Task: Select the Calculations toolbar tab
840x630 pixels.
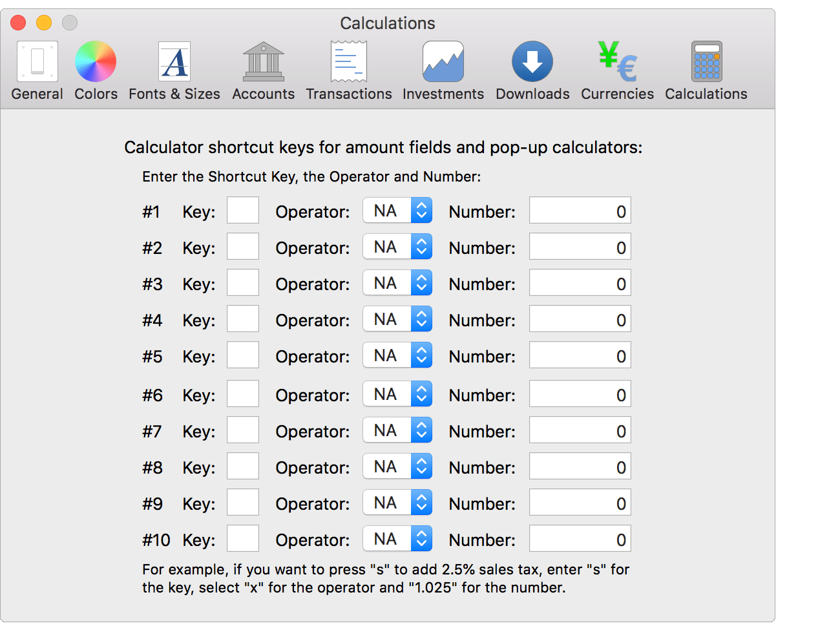Action: (x=706, y=68)
